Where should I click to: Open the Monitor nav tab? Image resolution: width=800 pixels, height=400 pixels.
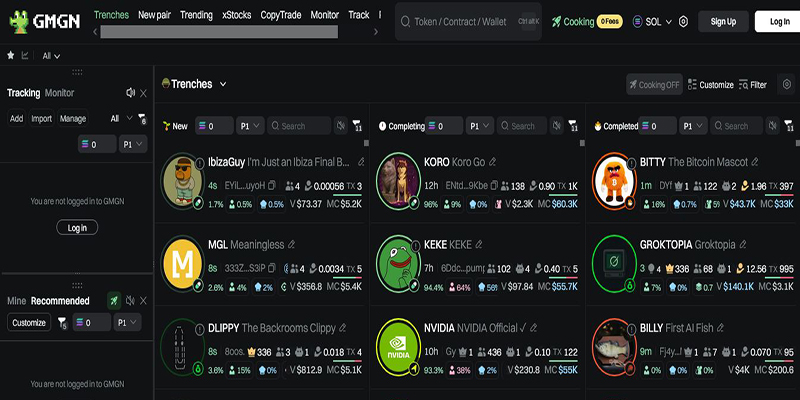tap(324, 15)
